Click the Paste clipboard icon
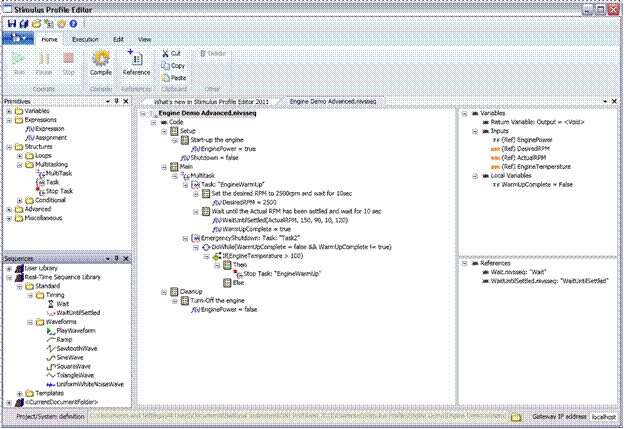624x429 pixels. click(163, 77)
